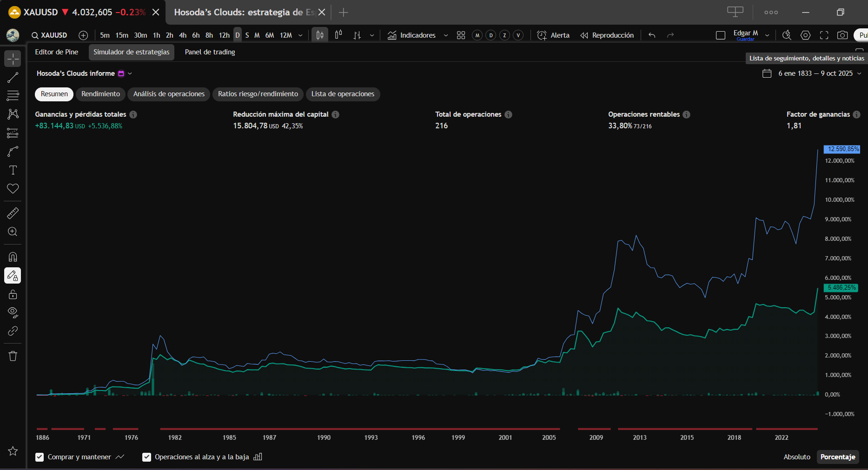The image size is (868, 470).
Task: Expand the date range dropdown
Action: click(859, 73)
